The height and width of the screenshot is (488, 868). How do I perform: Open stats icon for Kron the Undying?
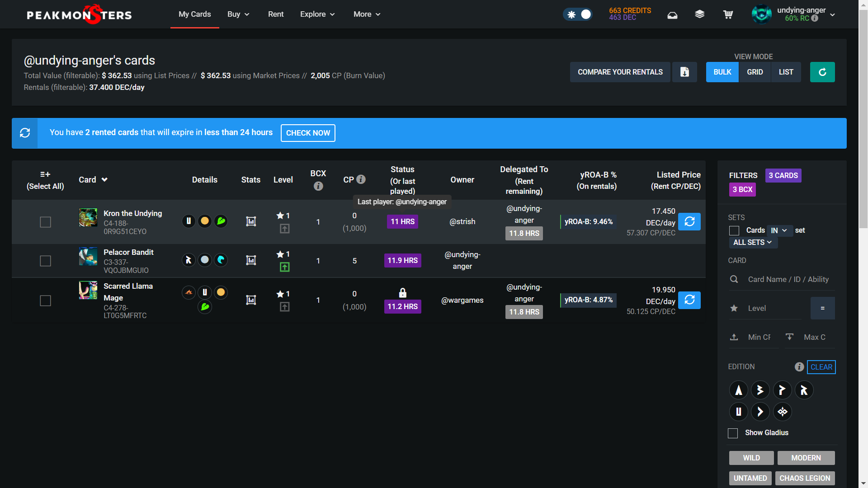click(251, 221)
